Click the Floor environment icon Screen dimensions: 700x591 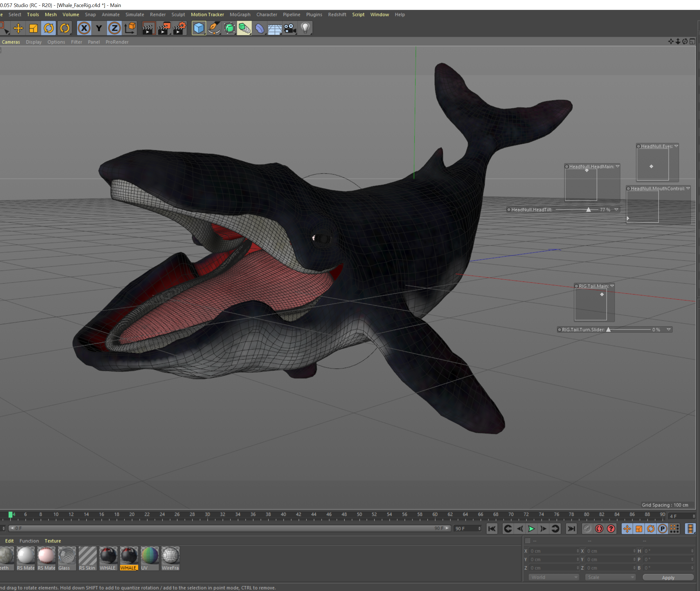[x=275, y=28]
